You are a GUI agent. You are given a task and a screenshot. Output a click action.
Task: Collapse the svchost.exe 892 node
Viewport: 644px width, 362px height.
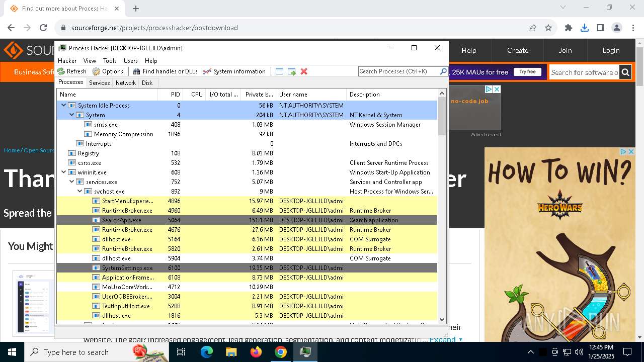pos(80,192)
